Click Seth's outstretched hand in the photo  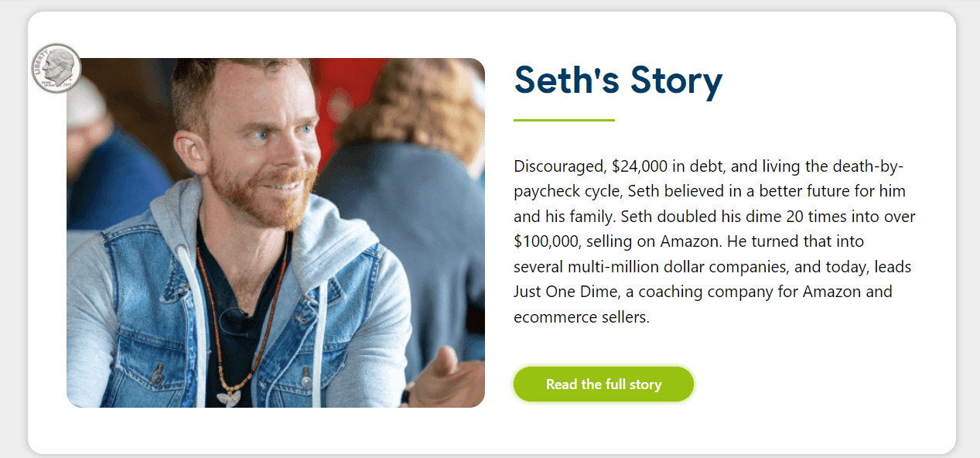point(447,378)
